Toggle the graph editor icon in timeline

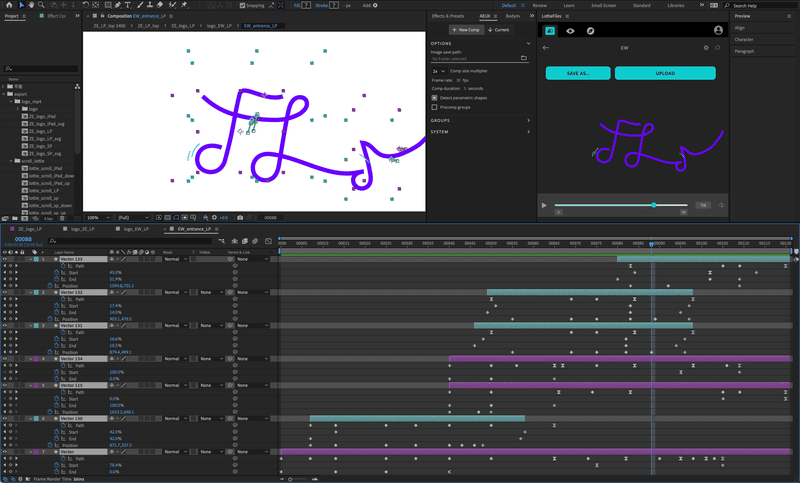coord(268,241)
